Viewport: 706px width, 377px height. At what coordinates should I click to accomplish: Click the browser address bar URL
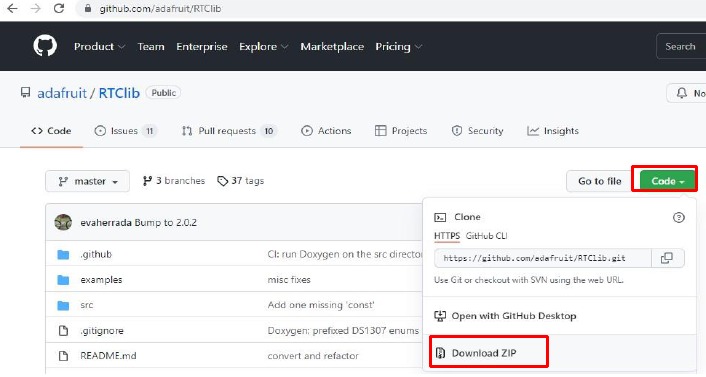click(160, 9)
